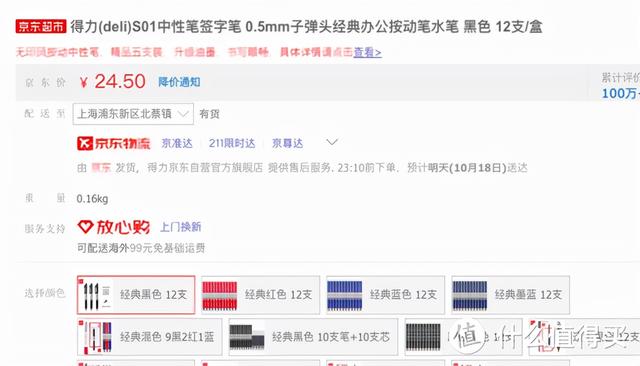Click the mixed pens image for 经典混色
Screen dimensions: 640x366
pyautogui.click(x=96, y=337)
